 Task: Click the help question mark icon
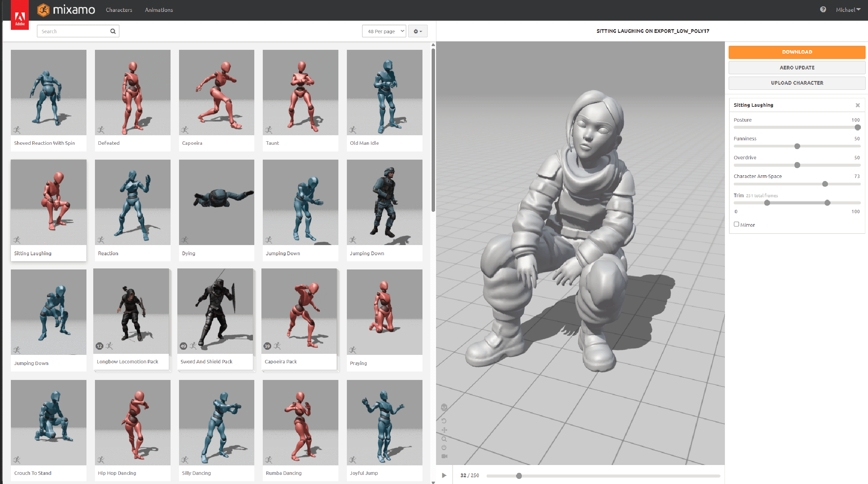tap(823, 9)
